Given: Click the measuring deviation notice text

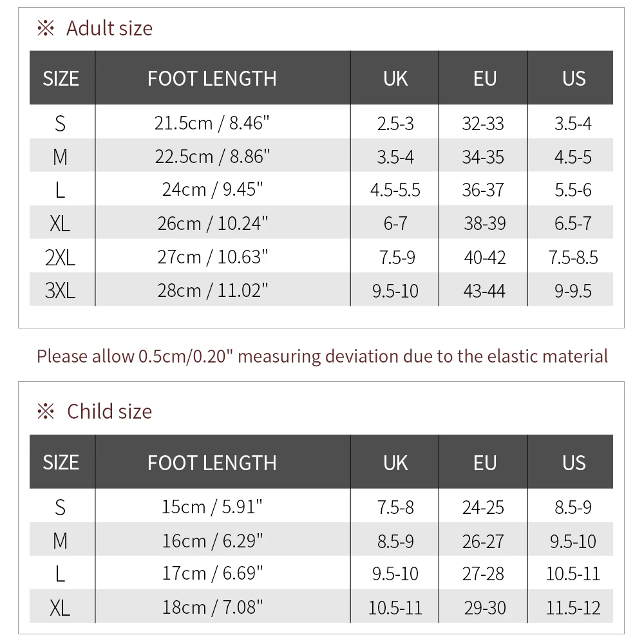Looking at the screenshot, I should [322, 356].
